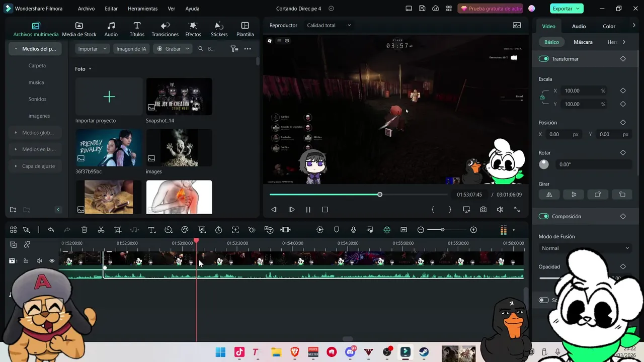Viewport: 644px width, 362px height.
Task: Click the player volume icon
Action: click(500, 210)
